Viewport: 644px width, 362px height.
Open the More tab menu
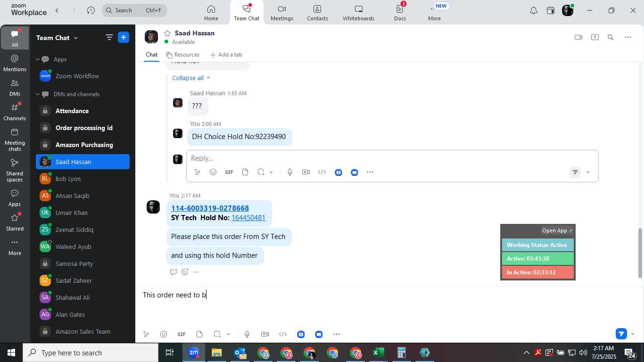pyautogui.click(x=434, y=13)
